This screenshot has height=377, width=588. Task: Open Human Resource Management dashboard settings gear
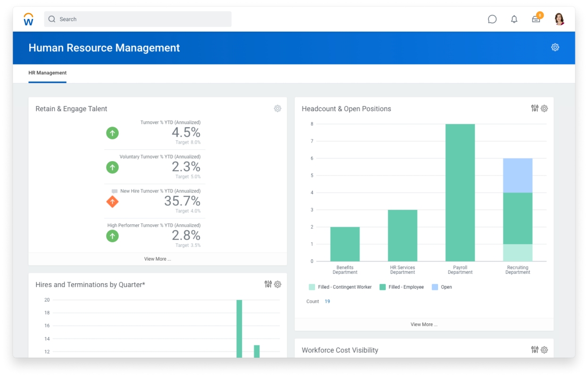[x=555, y=47]
